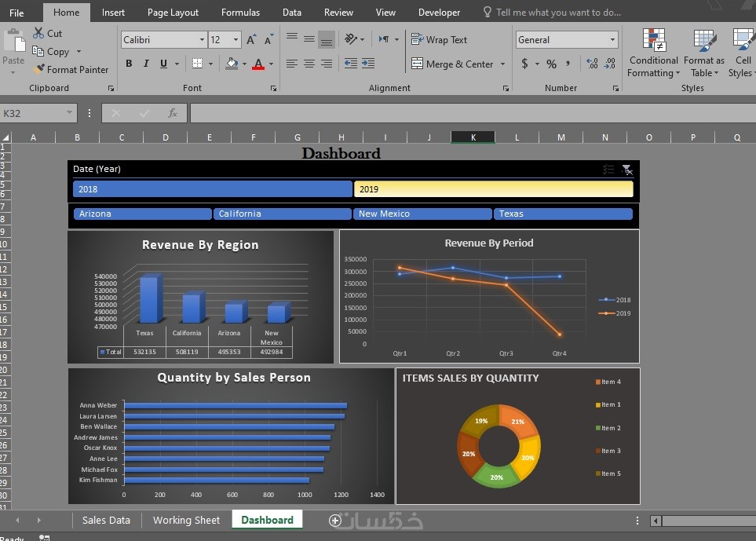The image size is (756, 541).
Task: Switch to the Sales Data sheet tab
Action: [106, 520]
